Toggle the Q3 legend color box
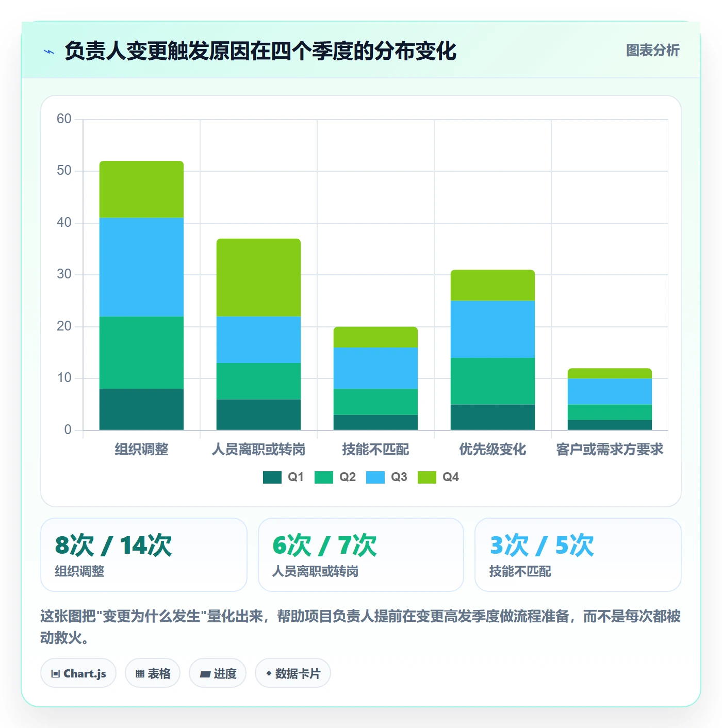Viewport: 722px width, 728px height. tap(375, 477)
